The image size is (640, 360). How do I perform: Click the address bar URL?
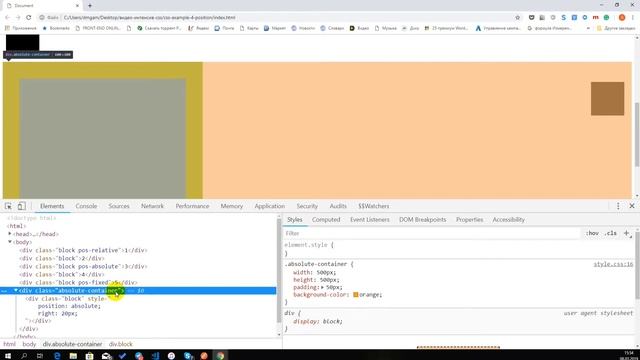[149, 18]
